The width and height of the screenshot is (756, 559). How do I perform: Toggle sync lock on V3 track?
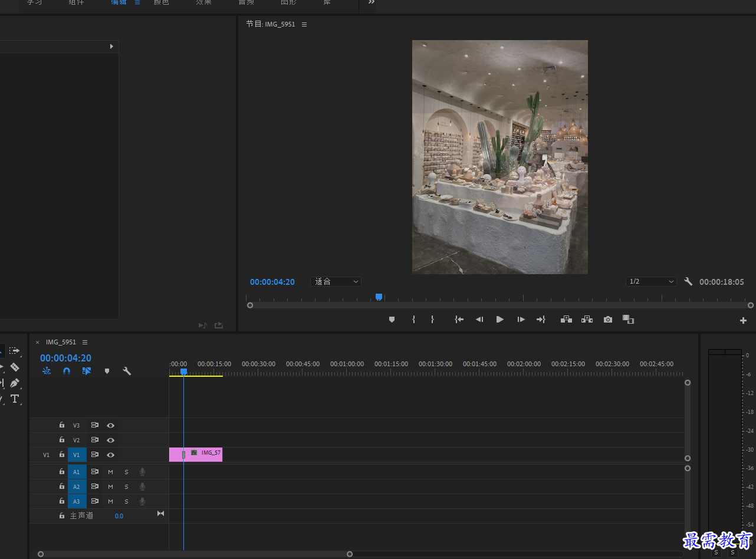pos(94,425)
